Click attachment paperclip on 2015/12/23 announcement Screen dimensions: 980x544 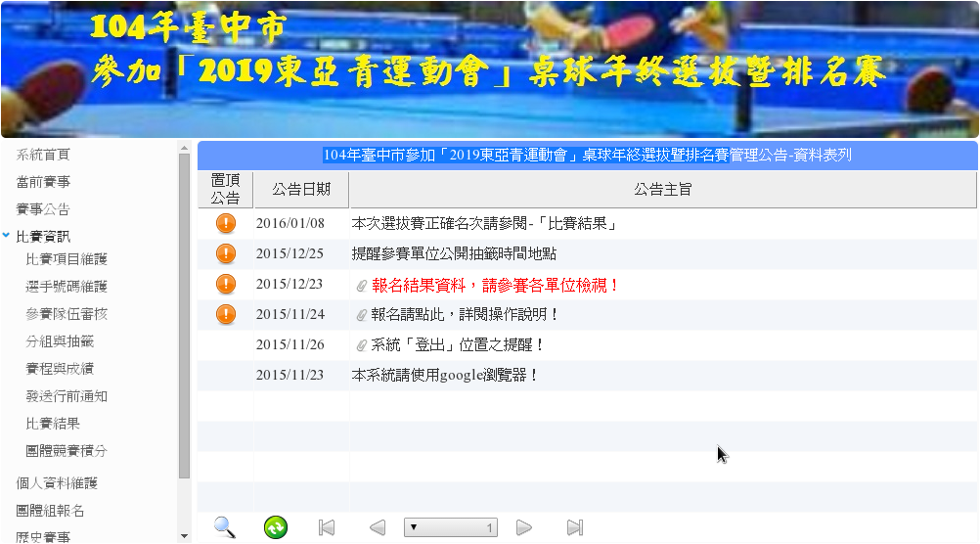(x=361, y=285)
